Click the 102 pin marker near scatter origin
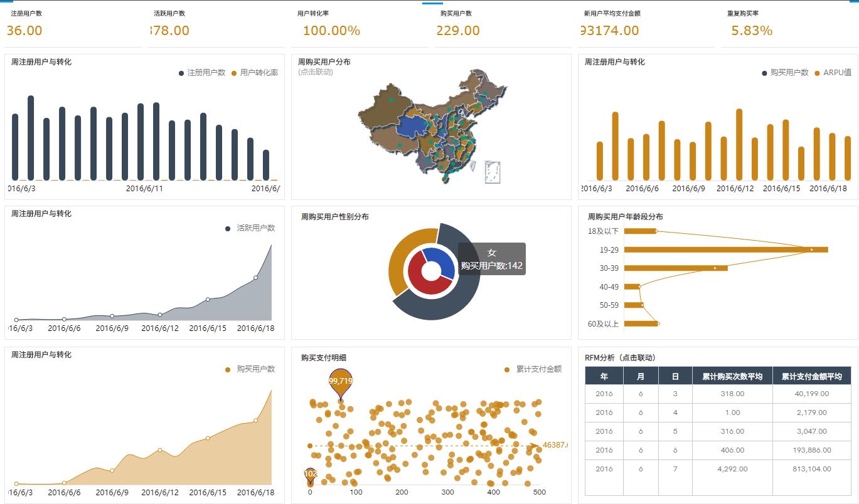This screenshot has height=504, width=859. pos(310,476)
